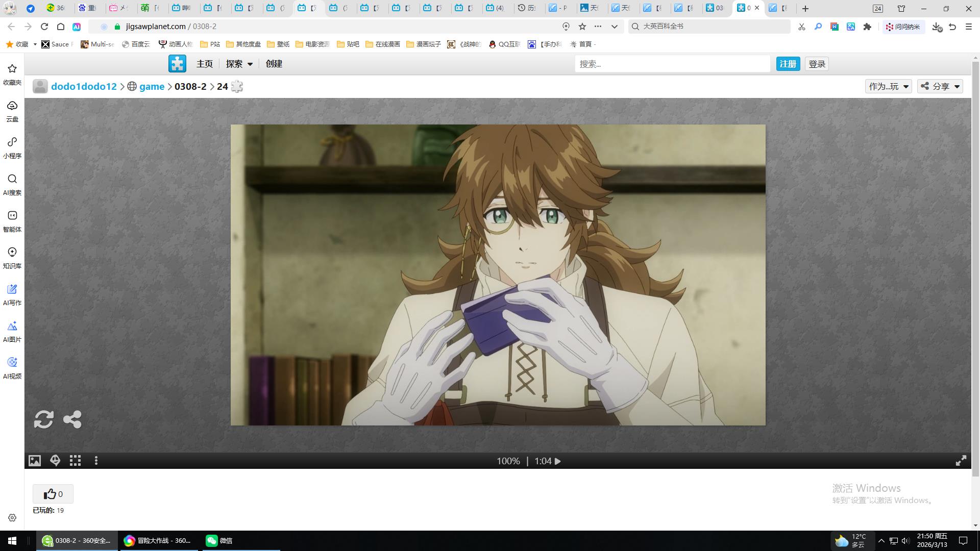Viewport: 980px width, 551px height.
Task: Open the 分享 share dropdown
Action: [940, 86]
